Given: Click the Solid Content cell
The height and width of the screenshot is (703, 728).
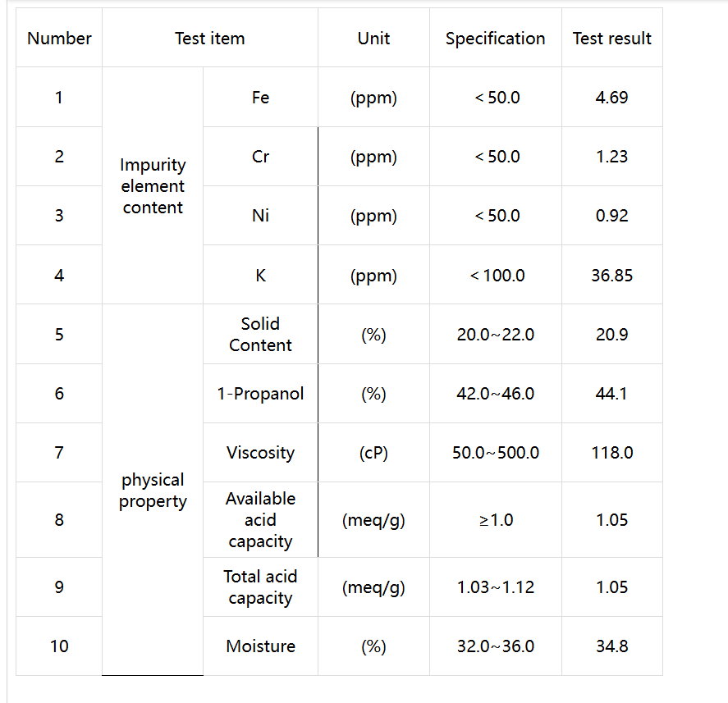Looking at the screenshot, I should click(260, 334).
